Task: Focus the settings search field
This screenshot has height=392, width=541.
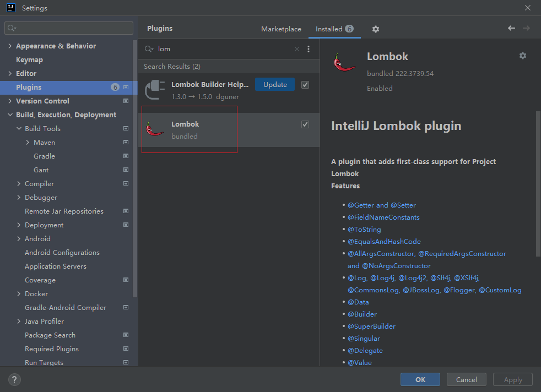Action: click(69, 28)
